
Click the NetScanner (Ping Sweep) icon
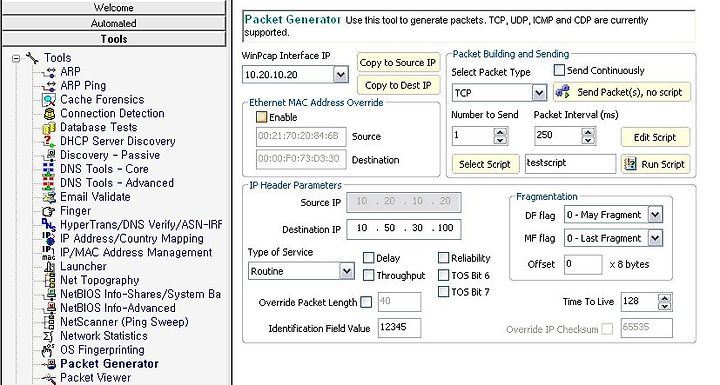[x=49, y=323]
